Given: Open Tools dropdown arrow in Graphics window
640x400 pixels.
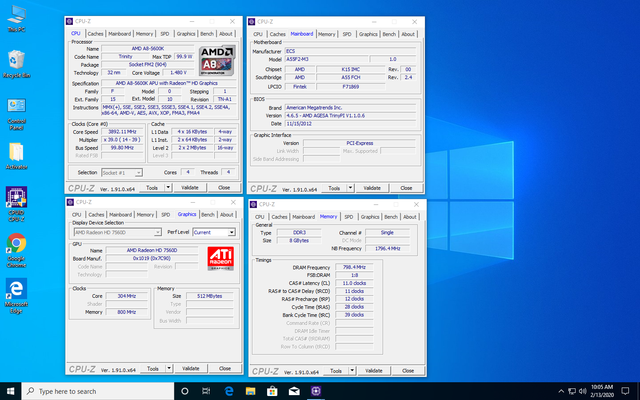Looking at the screenshot, I should pyautogui.click(x=169, y=368).
